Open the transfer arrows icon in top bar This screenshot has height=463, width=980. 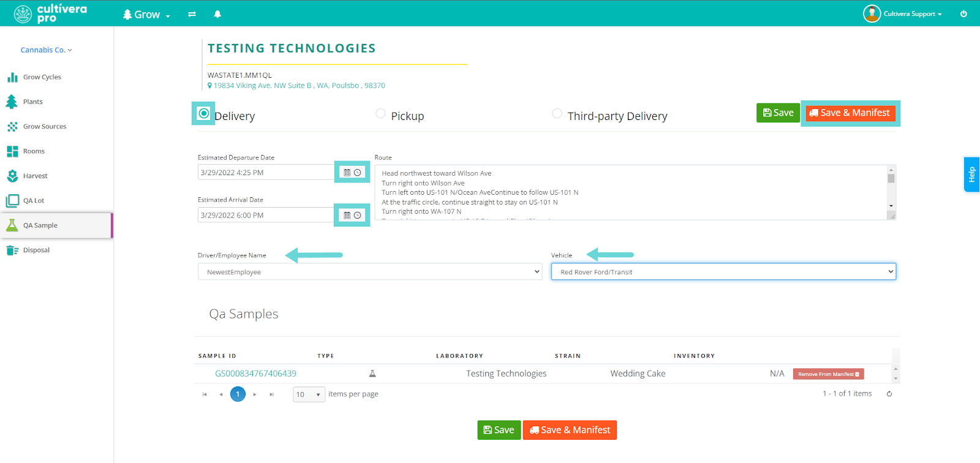192,14
